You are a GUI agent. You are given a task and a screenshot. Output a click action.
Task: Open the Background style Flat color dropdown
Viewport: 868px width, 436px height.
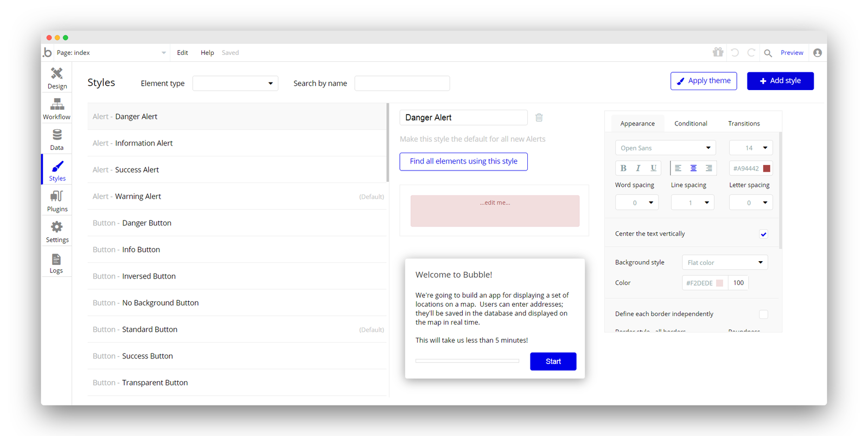tap(725, 262)
